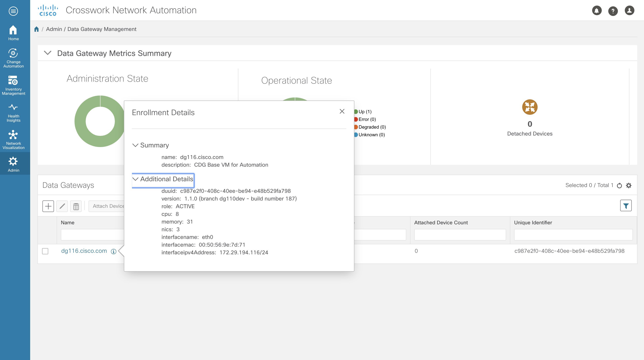
Task: Refresh the Data Gateways table
Action: (619, 185)
